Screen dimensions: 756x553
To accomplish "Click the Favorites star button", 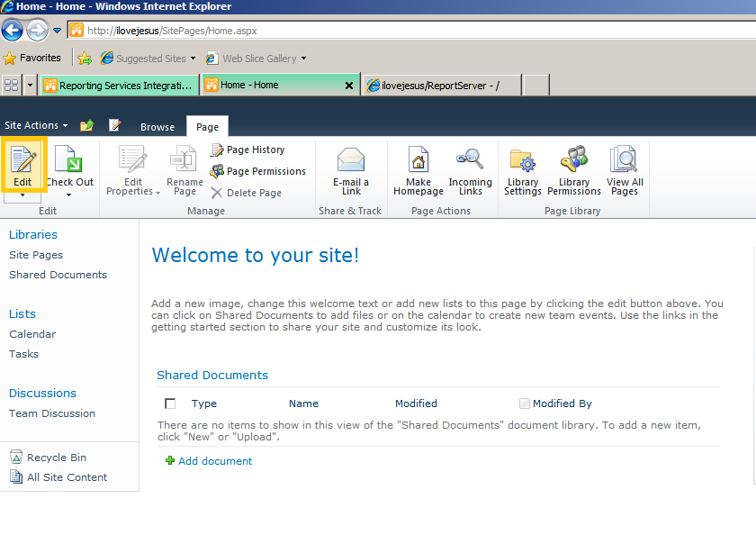I will (x=32, y=58).
